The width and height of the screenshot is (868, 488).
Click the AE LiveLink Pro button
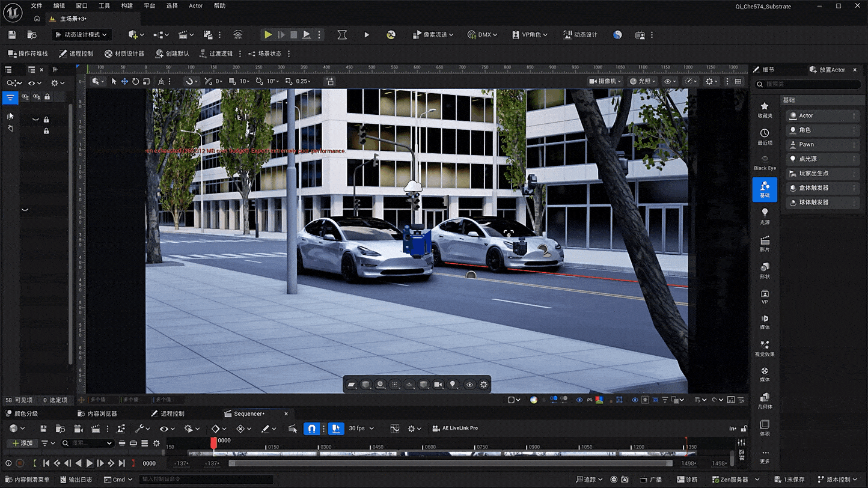(x=455, y=429)
